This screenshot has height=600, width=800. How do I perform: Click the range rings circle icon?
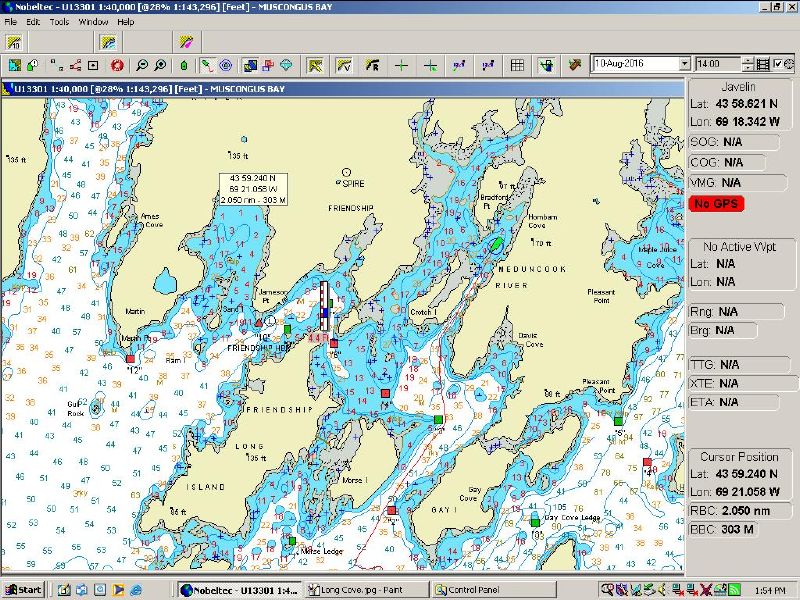[x=226, y=65]
